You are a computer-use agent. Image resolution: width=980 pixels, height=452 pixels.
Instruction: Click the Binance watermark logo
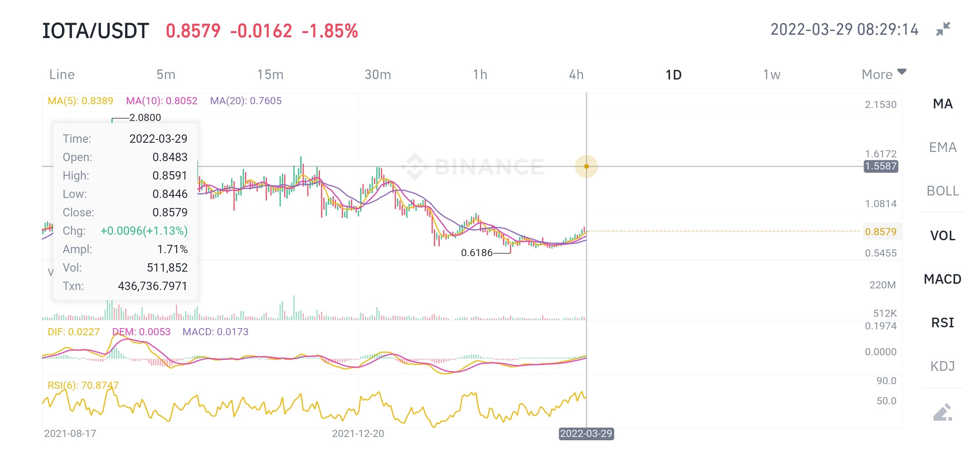coord(472,167)
